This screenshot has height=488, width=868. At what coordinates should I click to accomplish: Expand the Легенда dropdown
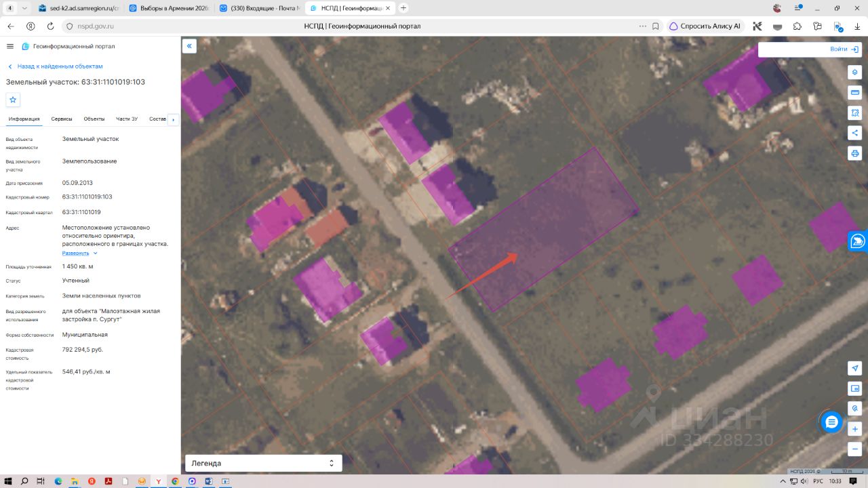(x=264, y=463)
